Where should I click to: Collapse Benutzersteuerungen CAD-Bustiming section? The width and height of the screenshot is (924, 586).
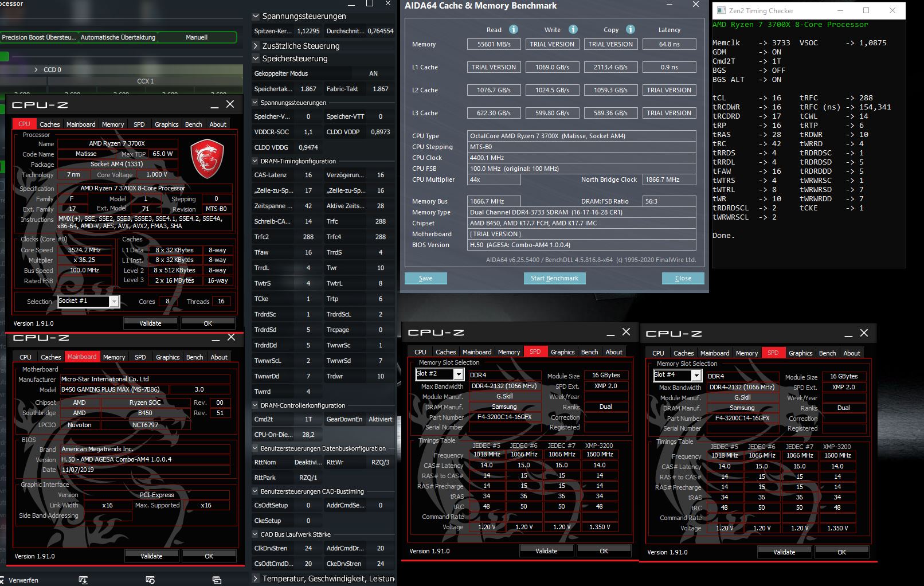(255, 491)
